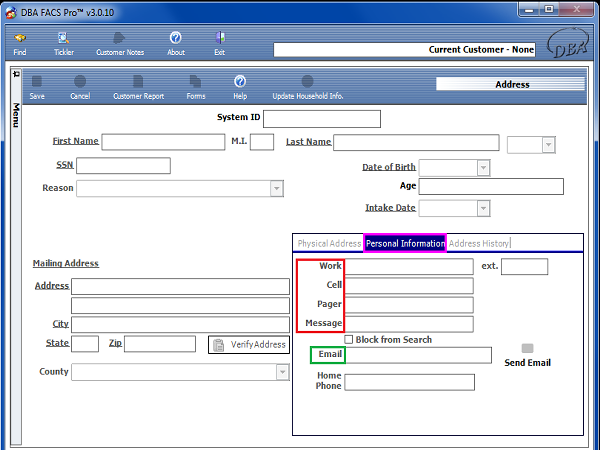Viewport: 600px width, 450px height.
Task: Click the Age field
Action: [491, 186]
